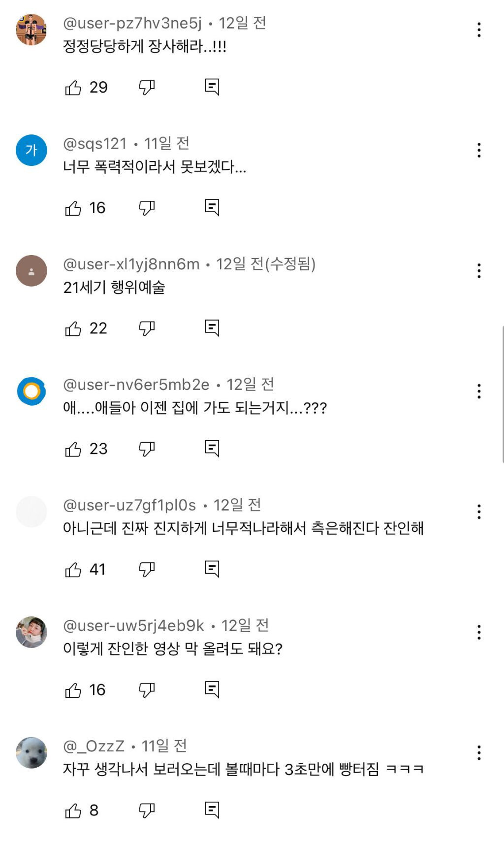The image size is (504, 844).
Task: Open reply on @_OzzZ's comment
Action: tap(212, 810)
